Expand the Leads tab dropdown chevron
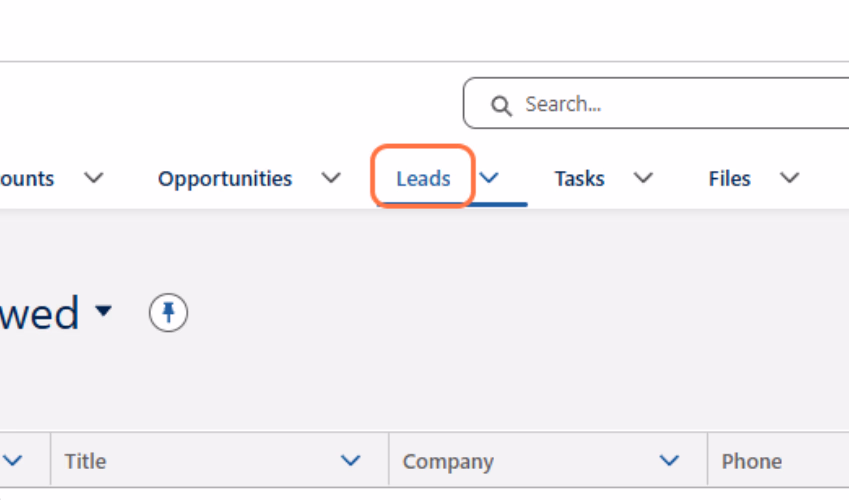 (x=489, y=178)
